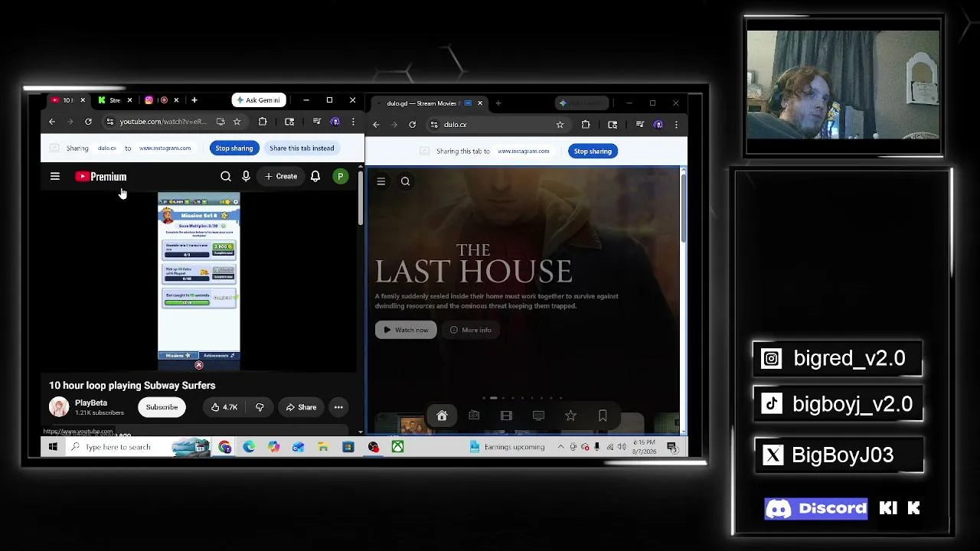Click Watch now for The Last House
980x551 pixels.
coord(406,330)
